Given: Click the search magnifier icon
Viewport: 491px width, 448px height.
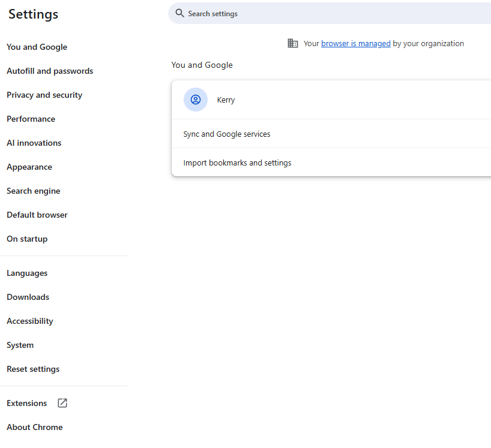Looking at the screenshot, I should 179,13.
